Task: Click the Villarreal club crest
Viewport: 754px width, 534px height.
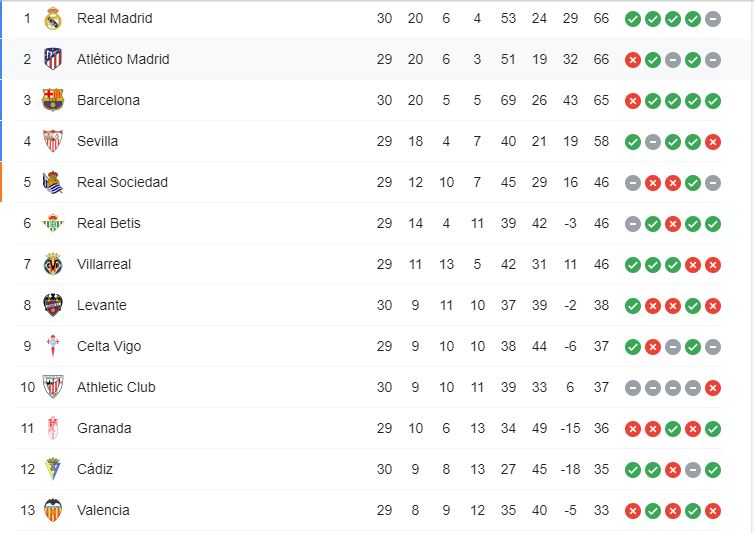Action: [x=53, y=264]
